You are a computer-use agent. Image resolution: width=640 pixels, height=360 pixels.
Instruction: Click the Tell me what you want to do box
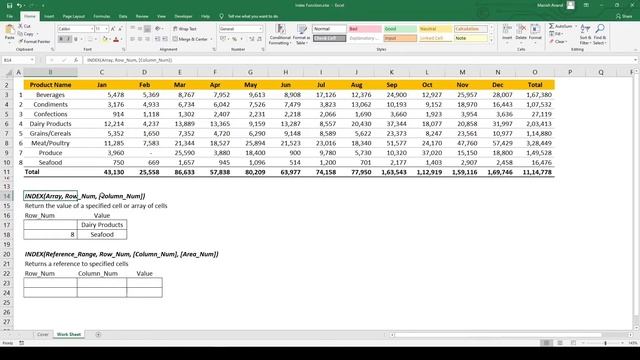click(x=249, y=16)
